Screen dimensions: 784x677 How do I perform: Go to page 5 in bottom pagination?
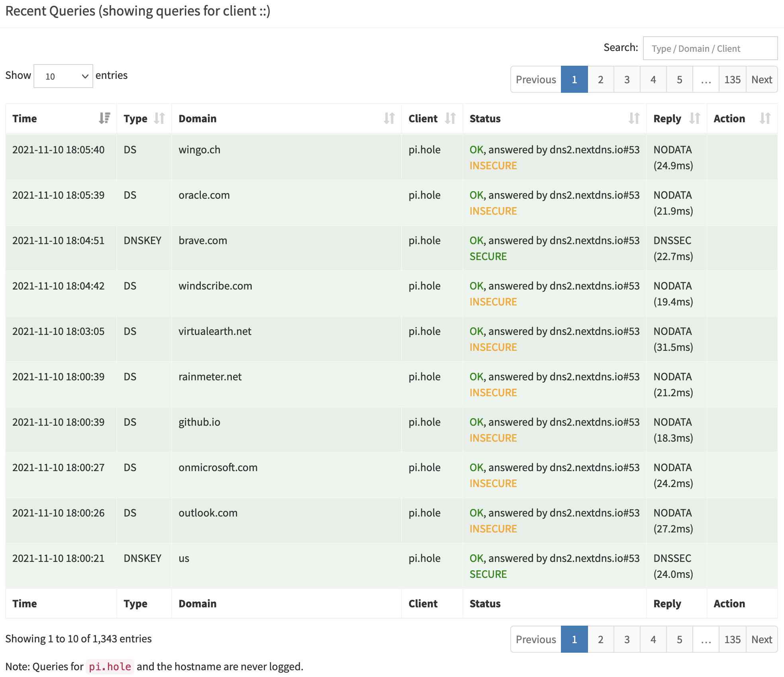679,639
